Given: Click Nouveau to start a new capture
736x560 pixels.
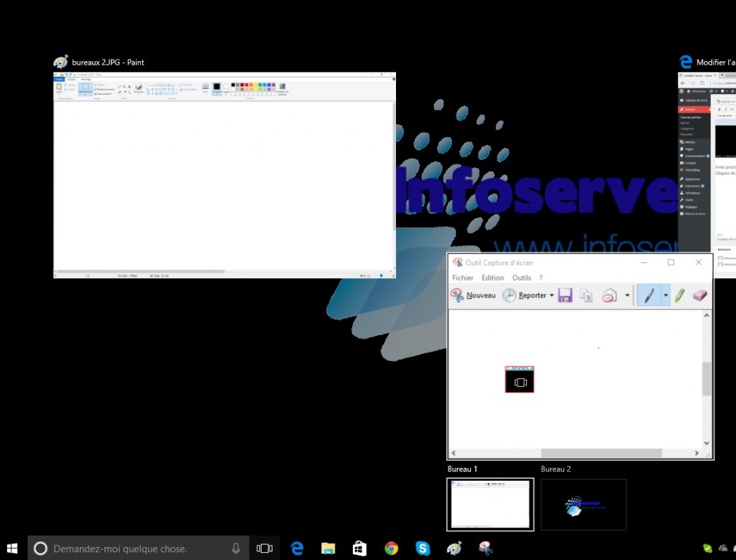Looking at the screenshot, I should tap(473, 295).
